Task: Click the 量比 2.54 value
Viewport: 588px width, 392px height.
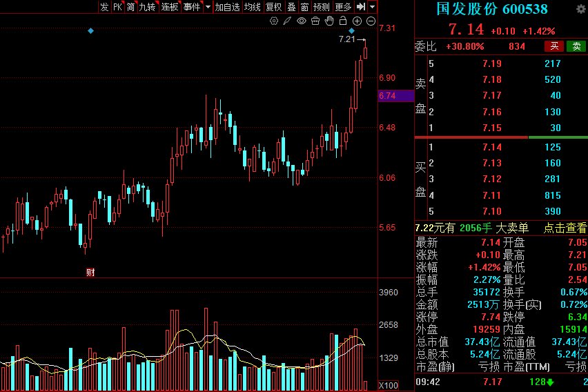Action: click(x=578, y=280)
